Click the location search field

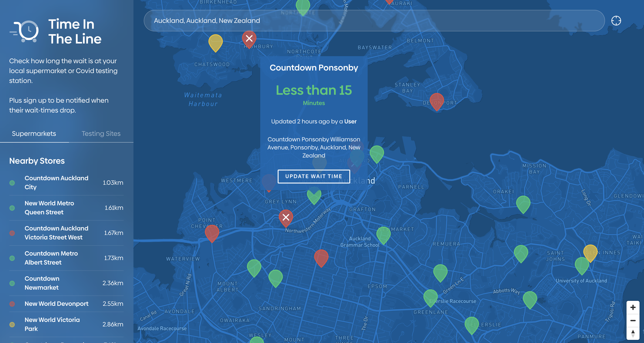click(374, 21)
